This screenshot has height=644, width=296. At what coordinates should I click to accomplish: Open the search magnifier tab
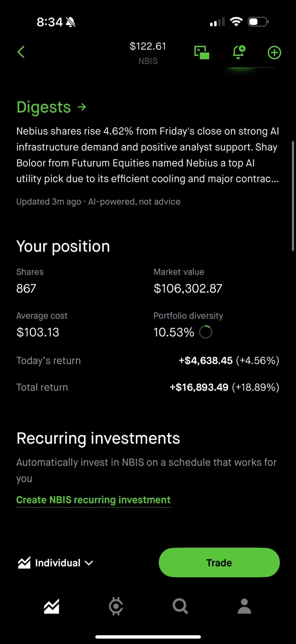(180, 606)
